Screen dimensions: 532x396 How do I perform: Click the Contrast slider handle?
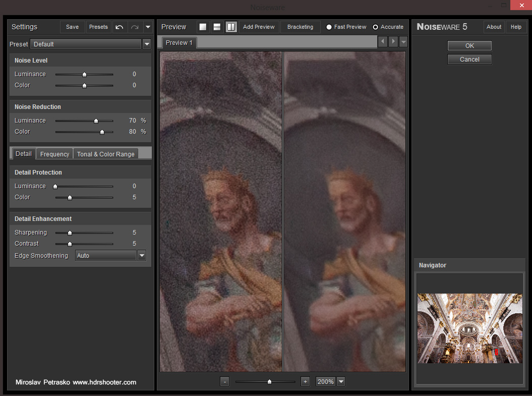70,244
